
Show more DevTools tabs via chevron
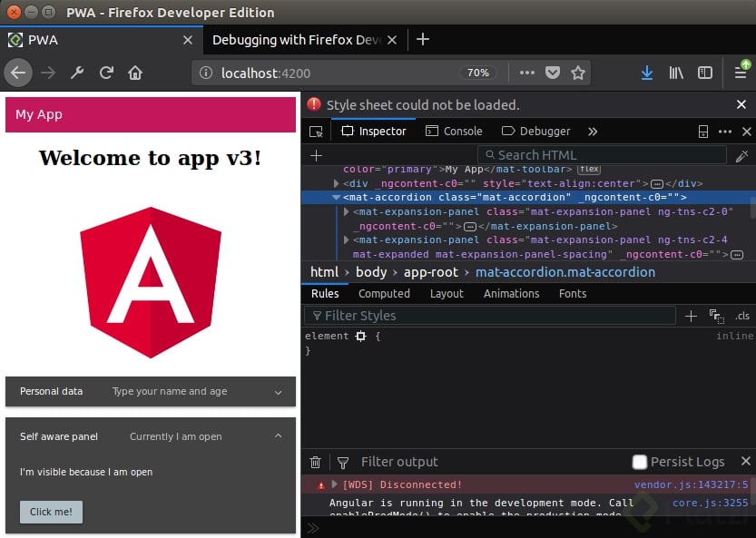593,132
